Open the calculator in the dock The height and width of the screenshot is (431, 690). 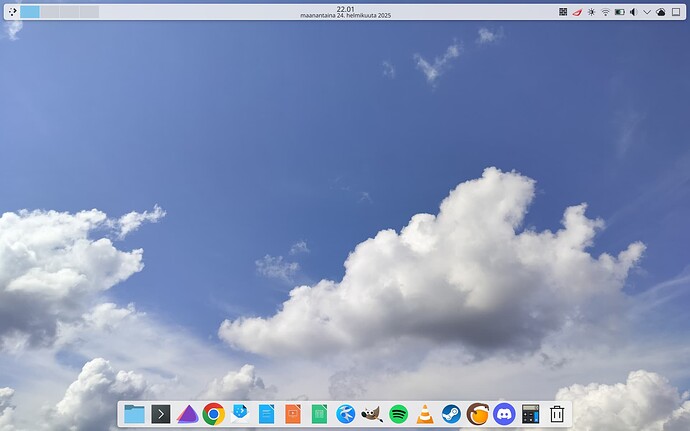(x=531, y=414)
